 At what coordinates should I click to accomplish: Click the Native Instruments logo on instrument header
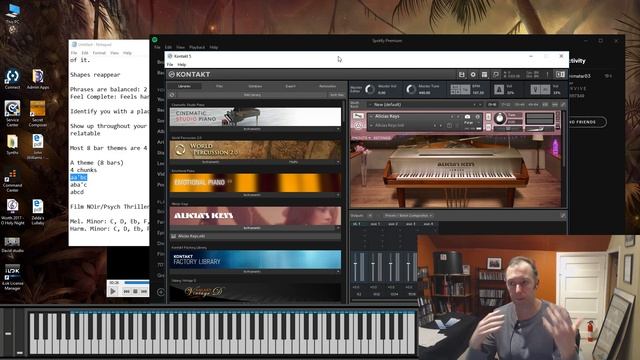pyautogui.click(x=358, y=126)
